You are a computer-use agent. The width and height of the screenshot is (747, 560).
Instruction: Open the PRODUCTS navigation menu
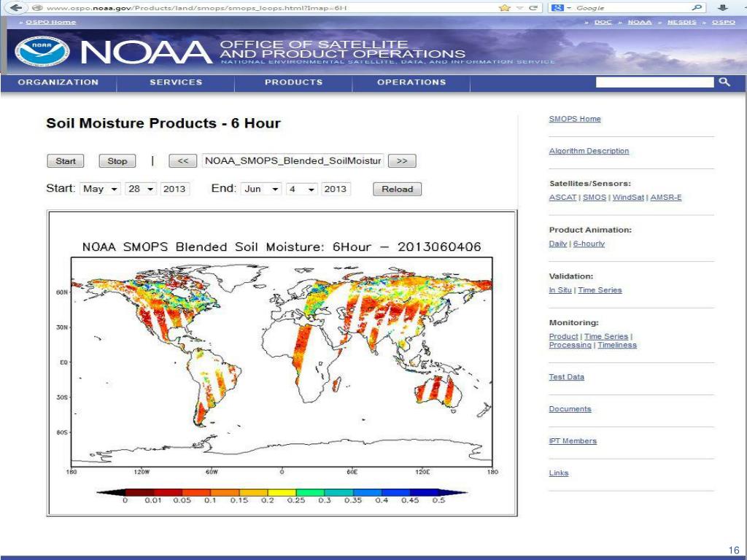(293, 82)
